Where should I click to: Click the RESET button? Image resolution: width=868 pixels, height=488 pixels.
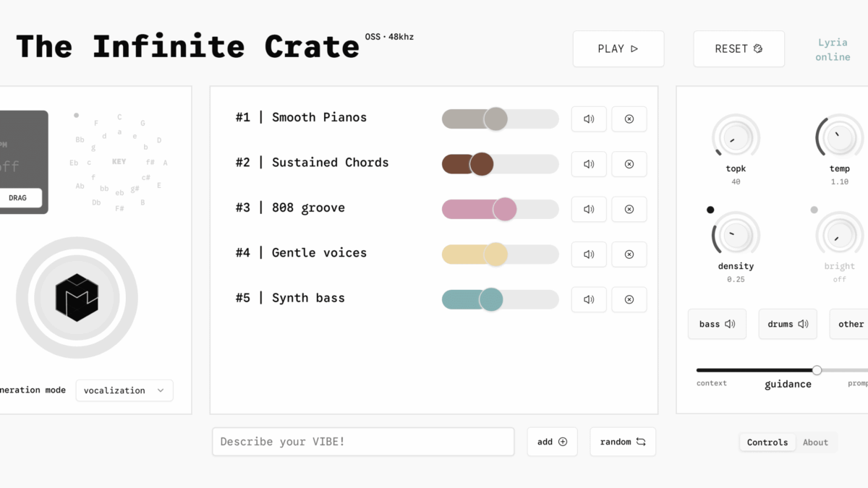[739, 49]
